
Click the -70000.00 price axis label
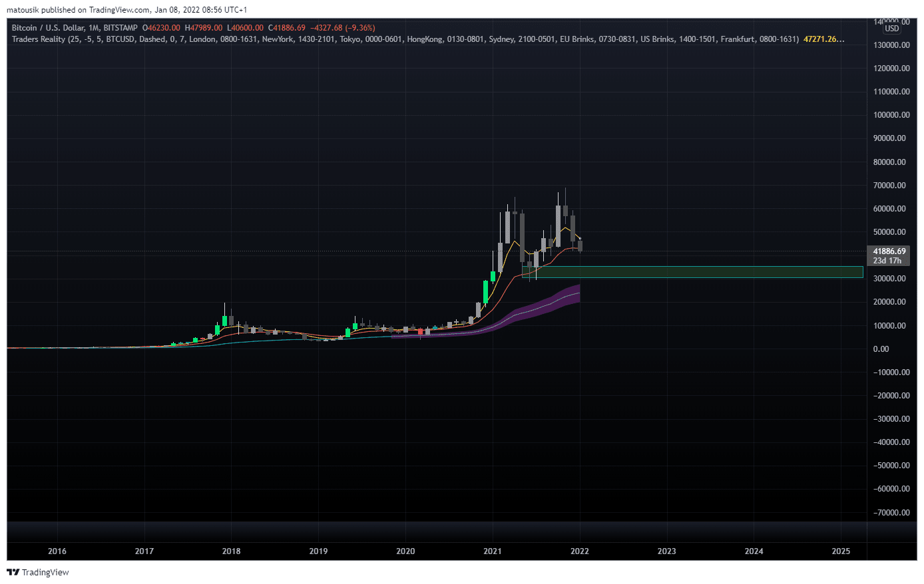coord(891,513)
